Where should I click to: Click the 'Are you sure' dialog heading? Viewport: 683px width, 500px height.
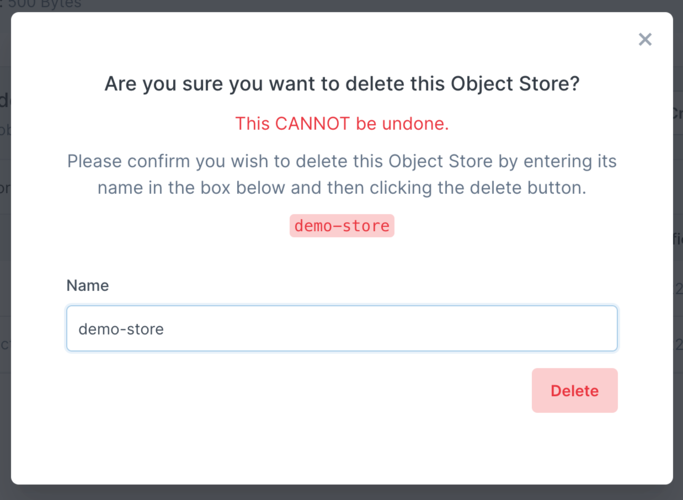tap(342, 85)
